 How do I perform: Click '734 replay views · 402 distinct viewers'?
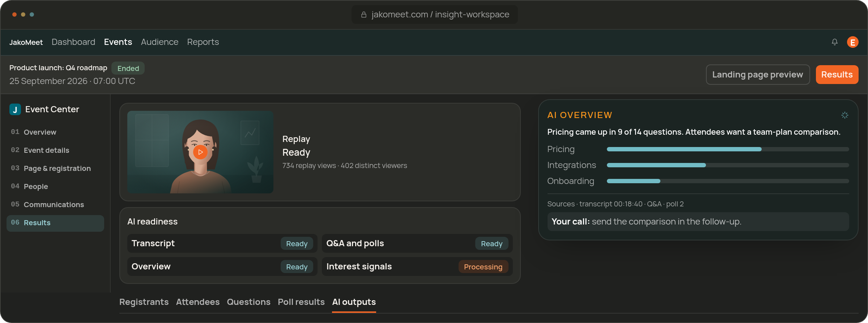(345, 165)
